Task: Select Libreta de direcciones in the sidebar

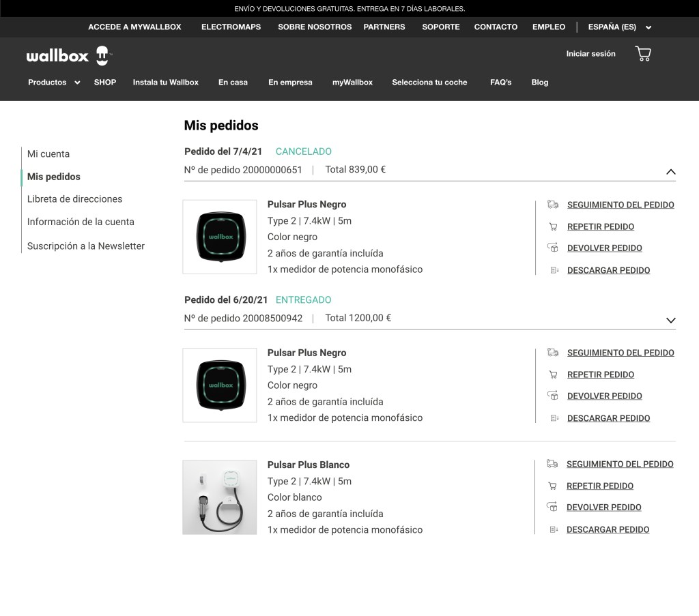Action: 74,199
